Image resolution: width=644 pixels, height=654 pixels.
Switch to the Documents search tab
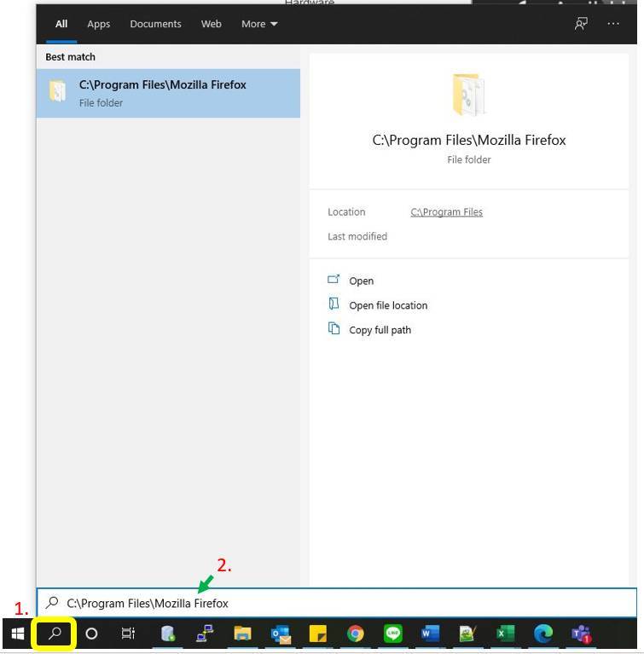coord(155,24)
